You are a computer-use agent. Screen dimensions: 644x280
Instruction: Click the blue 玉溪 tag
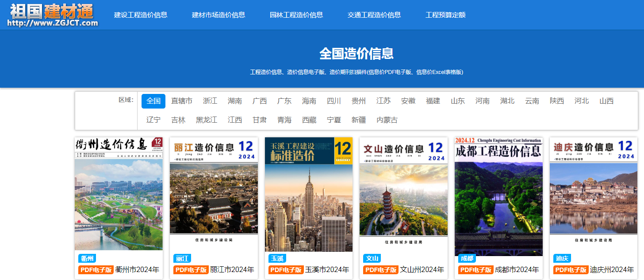pyautogui.click(x=277, y=258)
